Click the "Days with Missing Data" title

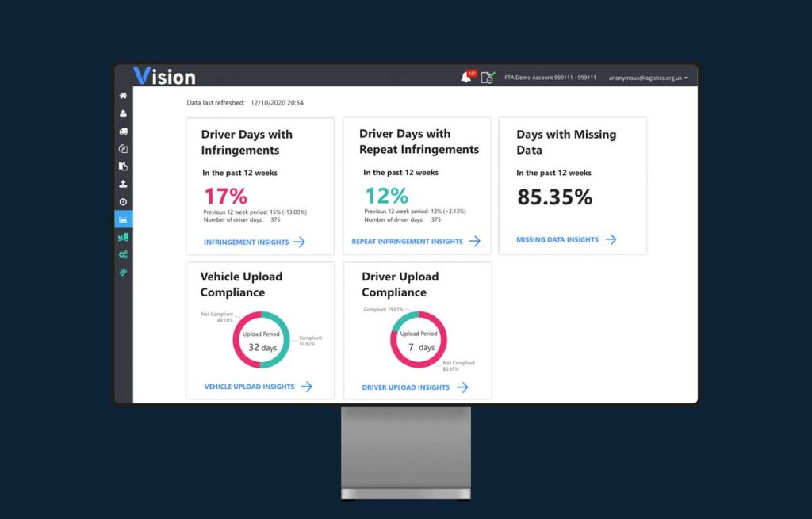point(566,143)
